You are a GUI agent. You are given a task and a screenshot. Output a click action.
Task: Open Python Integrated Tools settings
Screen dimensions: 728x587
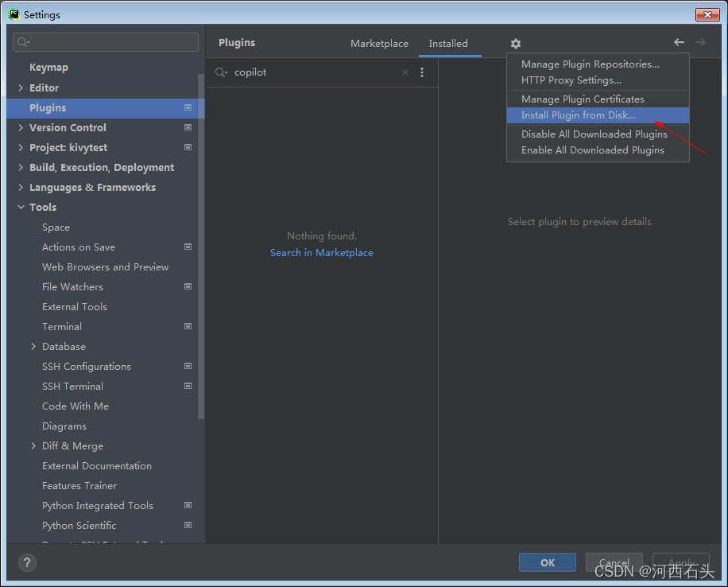(98, 506)
